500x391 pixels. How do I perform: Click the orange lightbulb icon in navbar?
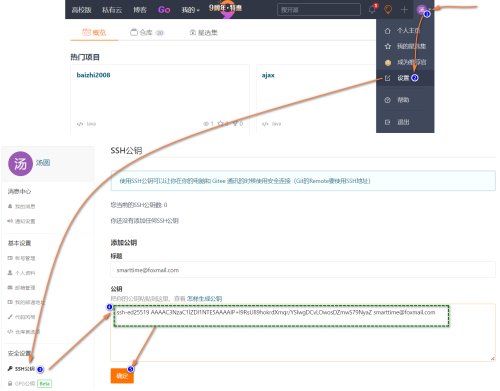coord(388,10)
